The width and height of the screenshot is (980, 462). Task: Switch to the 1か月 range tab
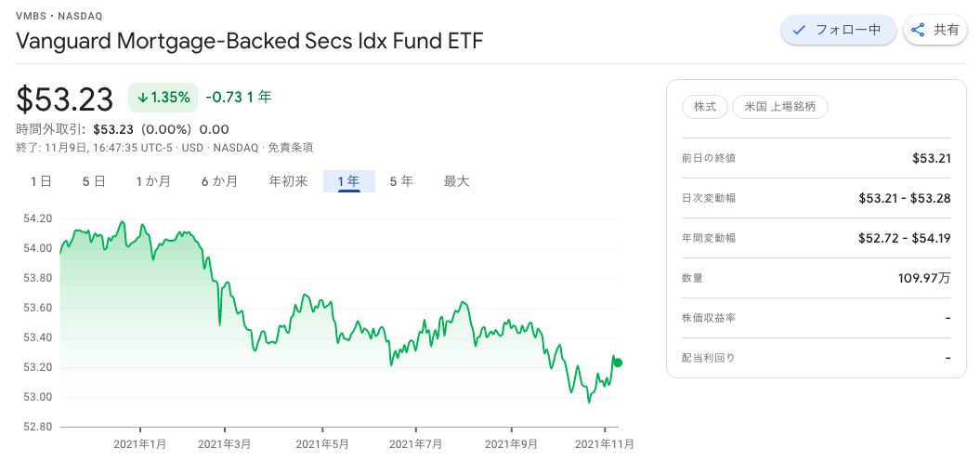154,182
